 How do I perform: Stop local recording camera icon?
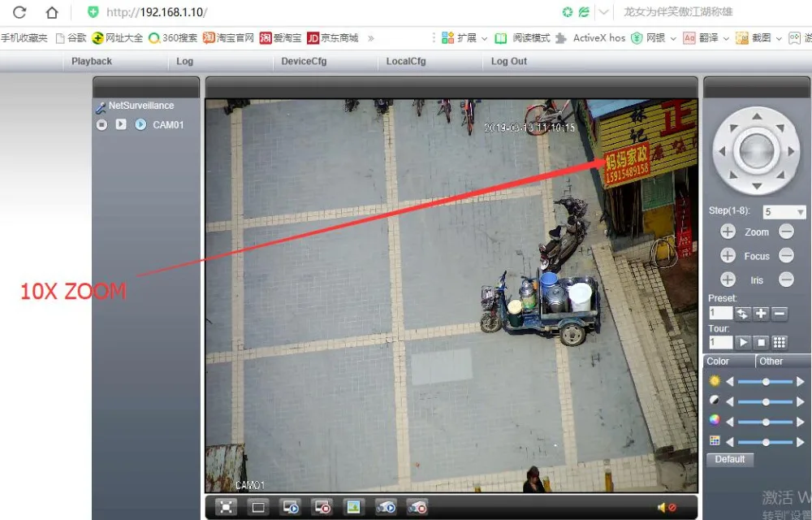417,507
